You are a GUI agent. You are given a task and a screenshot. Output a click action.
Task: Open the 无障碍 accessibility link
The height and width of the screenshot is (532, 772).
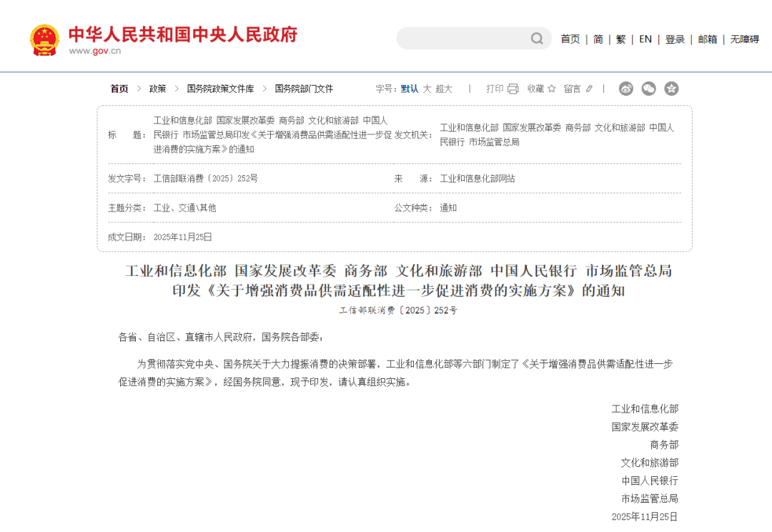(744, 39)
